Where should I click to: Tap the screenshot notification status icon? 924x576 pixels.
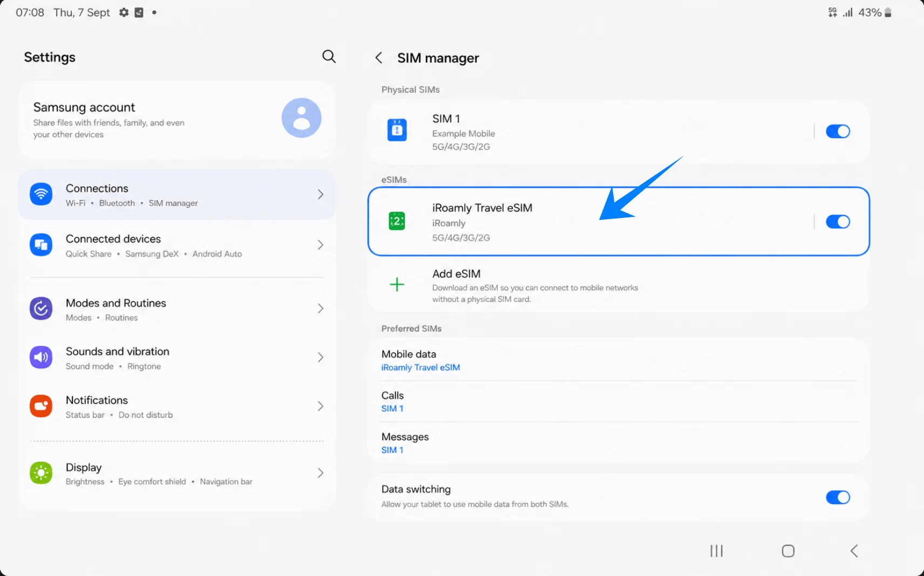click(139, 12)
